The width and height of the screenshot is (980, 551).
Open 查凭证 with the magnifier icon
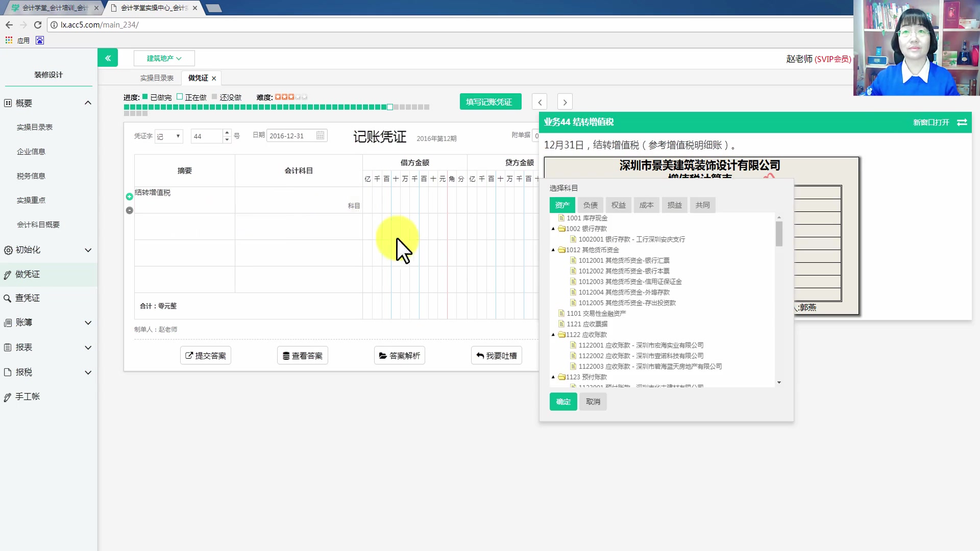7,298
